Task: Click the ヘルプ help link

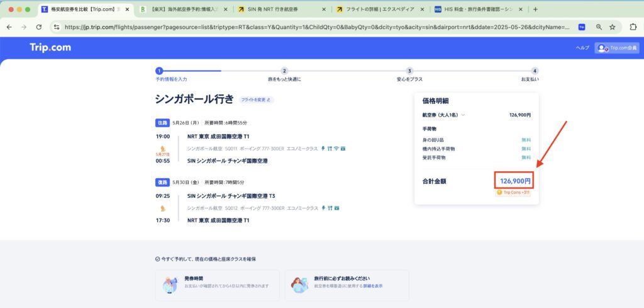Action: pyautogui.click(x=582, y=48)
